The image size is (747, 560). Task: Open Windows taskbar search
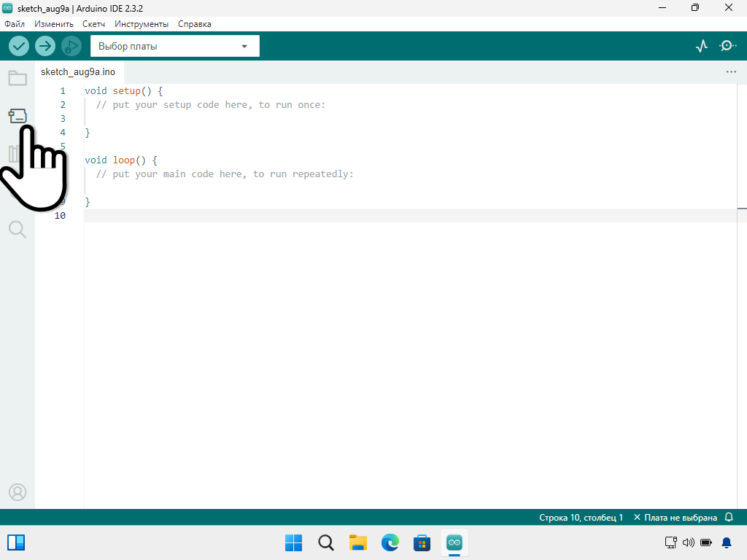click(x=326, y=542)
